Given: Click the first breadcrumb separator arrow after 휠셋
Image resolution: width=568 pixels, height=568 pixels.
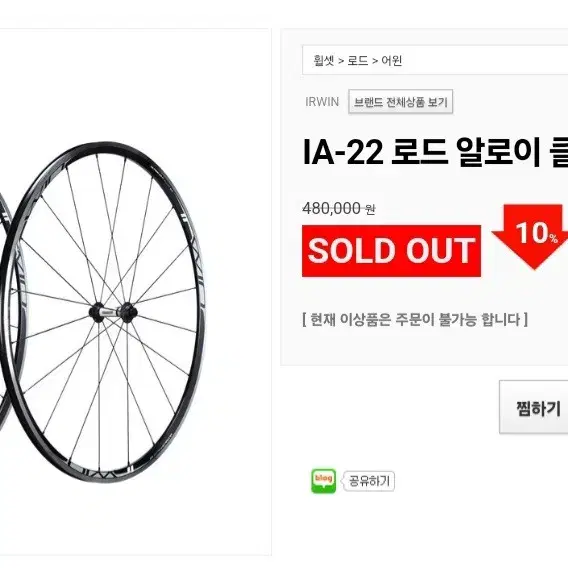Looking at the screenshot, I should [x=341, y=61].
